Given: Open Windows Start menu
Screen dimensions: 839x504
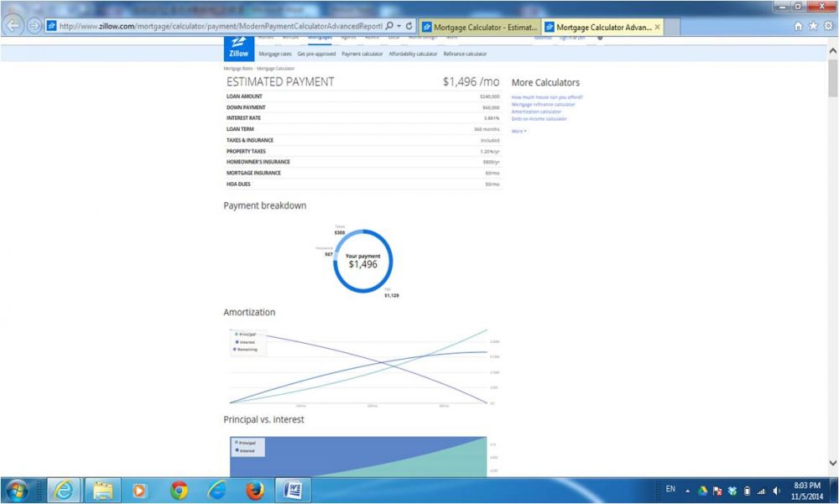Looking at the screenshot, I should pos(17,490).
